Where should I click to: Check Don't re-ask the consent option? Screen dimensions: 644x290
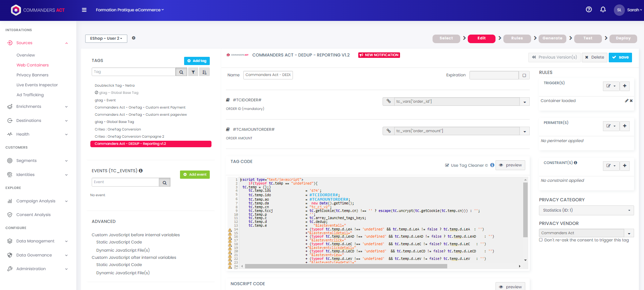pyautogui.click(x=541, y=240)
